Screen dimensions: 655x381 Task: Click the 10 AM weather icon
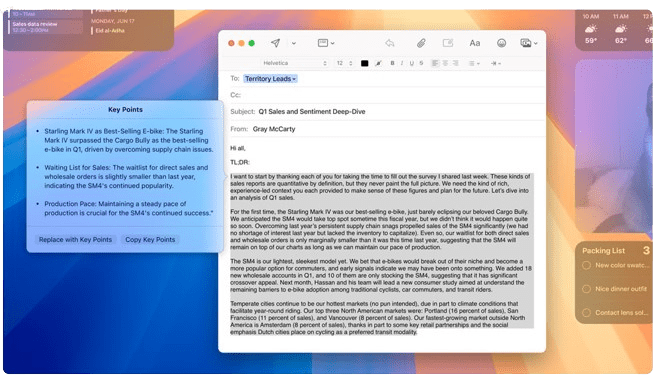(591, 29)
